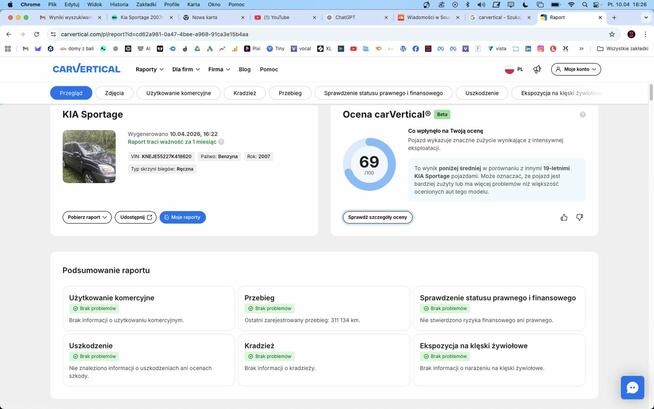Screen dimensions: 654x409
Task: Open the chat support widget
Action: pos(632,387)
